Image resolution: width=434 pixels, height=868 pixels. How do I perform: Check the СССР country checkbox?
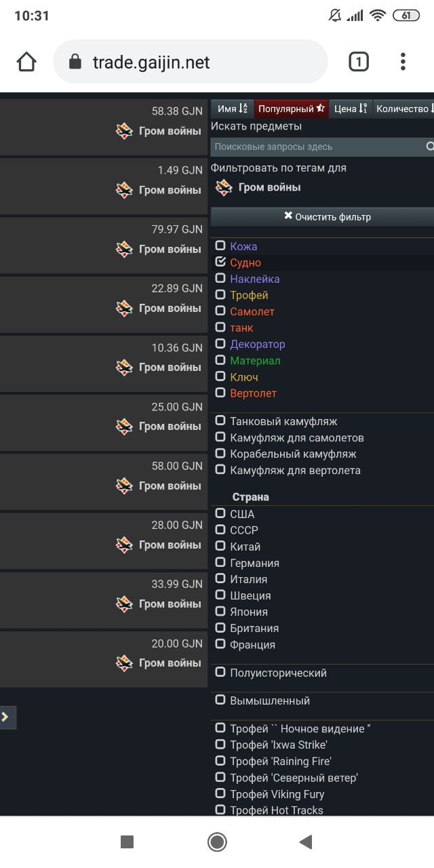[x=220, y=530]
